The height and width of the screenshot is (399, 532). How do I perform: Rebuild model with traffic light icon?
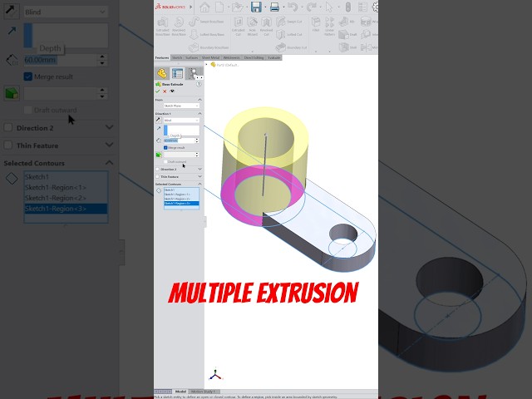pyautogui.click(x=347, y=7)
